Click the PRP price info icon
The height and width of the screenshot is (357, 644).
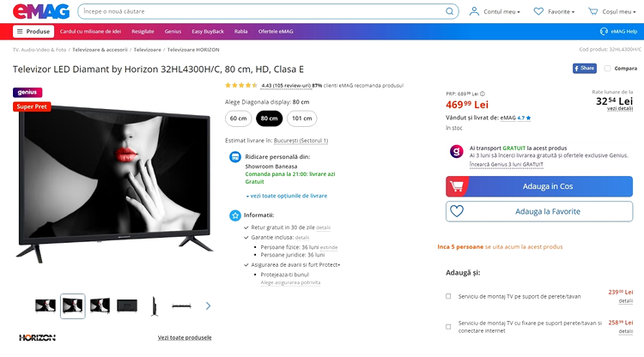point(483,94)
